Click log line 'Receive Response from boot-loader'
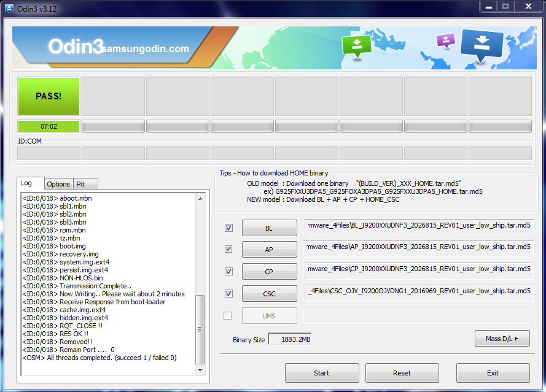This screenshot has width=546, height=392. (94, 302)
